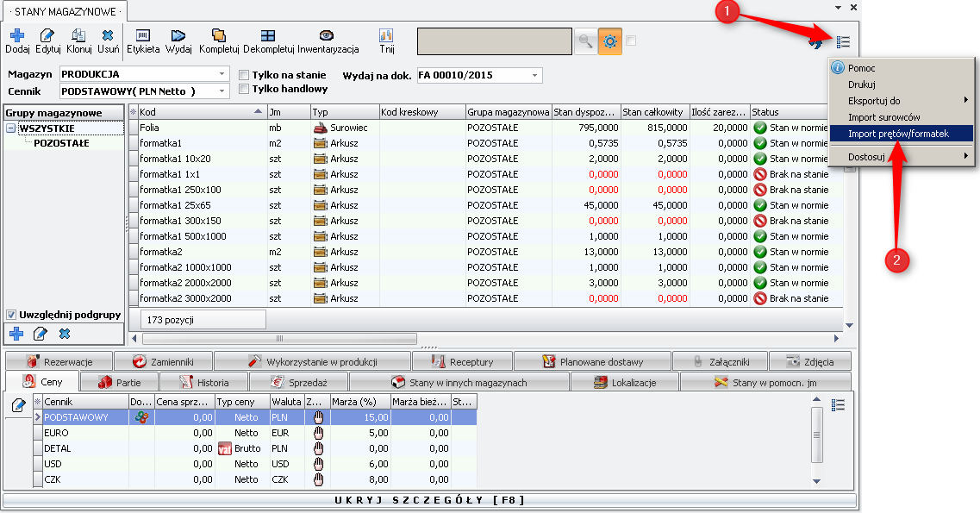The height and width of the screenshot is (513, 980).
Task: Click the Usuń delete icon
Action: [x=108, y=36]
